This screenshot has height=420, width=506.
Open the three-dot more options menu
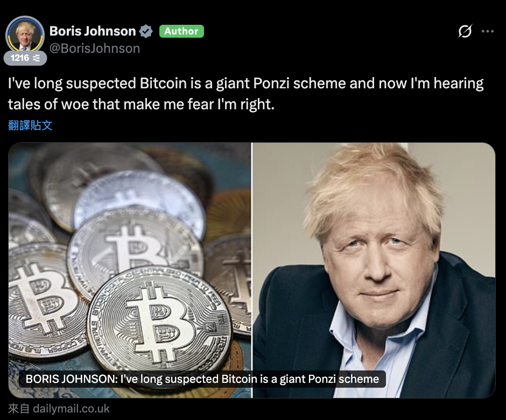point(487,31)
